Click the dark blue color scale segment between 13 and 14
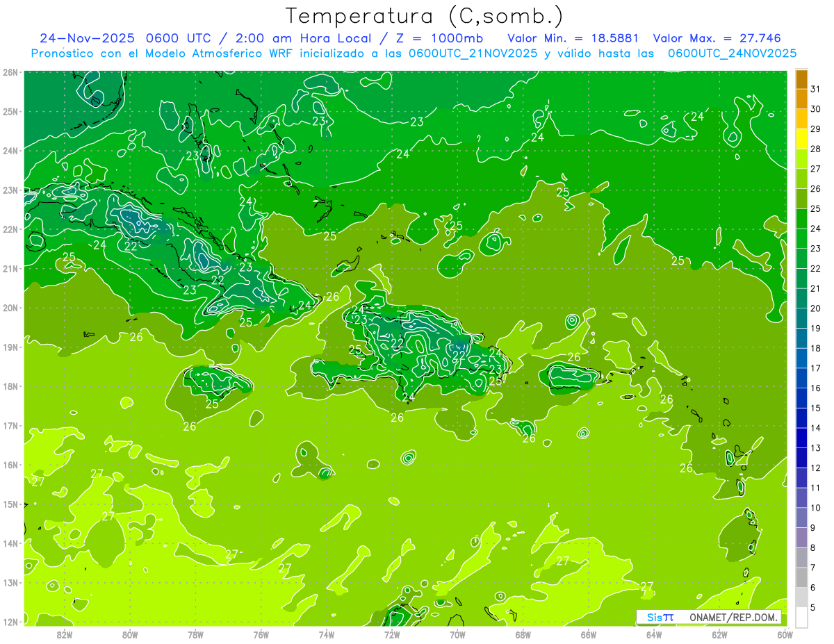The image size is (834, 644). pos(801,438)
